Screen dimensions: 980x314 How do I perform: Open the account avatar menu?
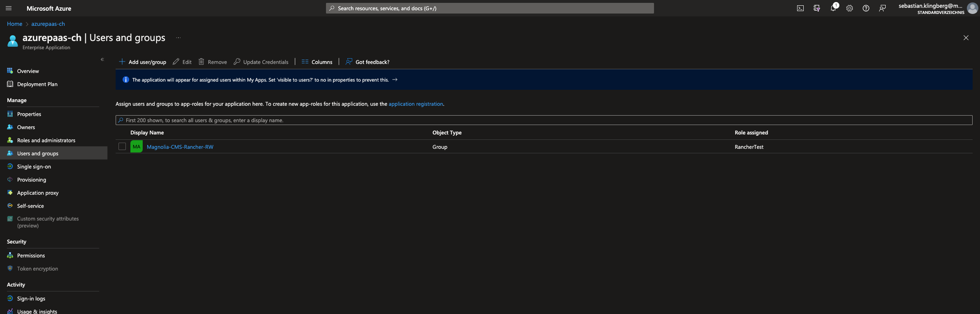pos(972,8)
